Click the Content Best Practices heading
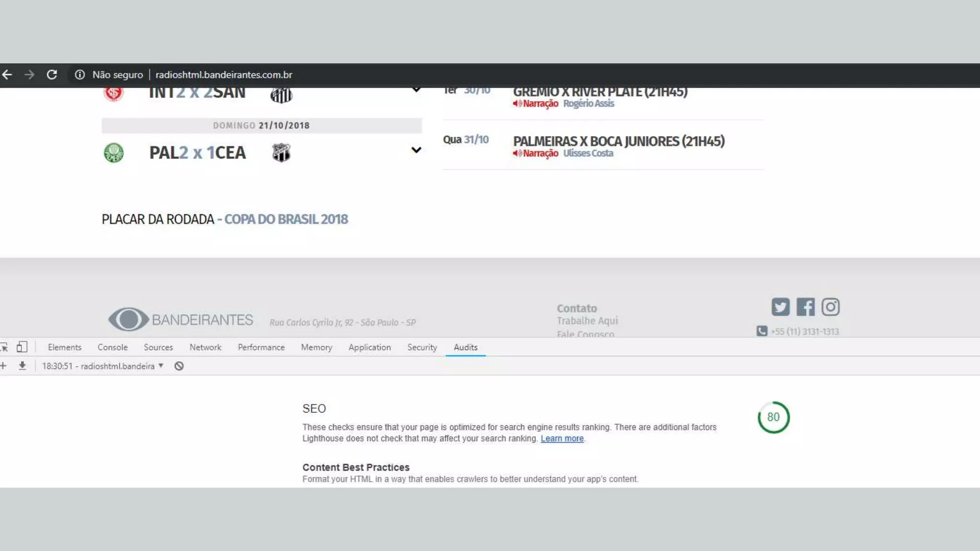Viewport: 980px width, 551px height. pos(356,467)
